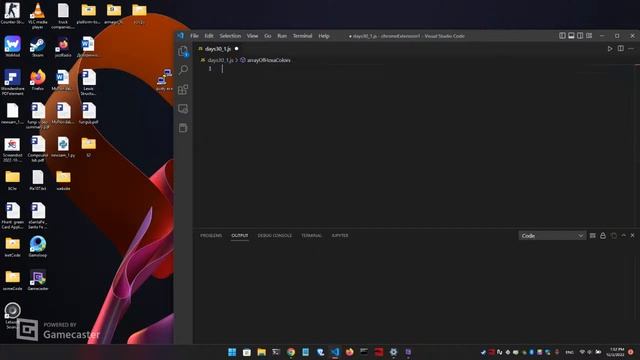Open the Terminal menu
This screenshot has height=360, width=640.
[302, 36]
